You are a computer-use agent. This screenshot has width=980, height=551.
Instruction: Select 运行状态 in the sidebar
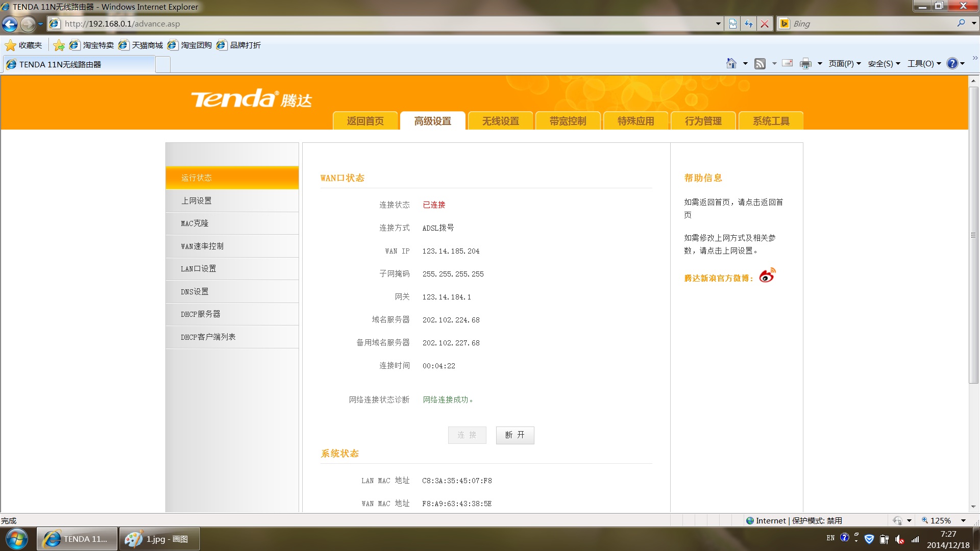click(x=232, y=178)
